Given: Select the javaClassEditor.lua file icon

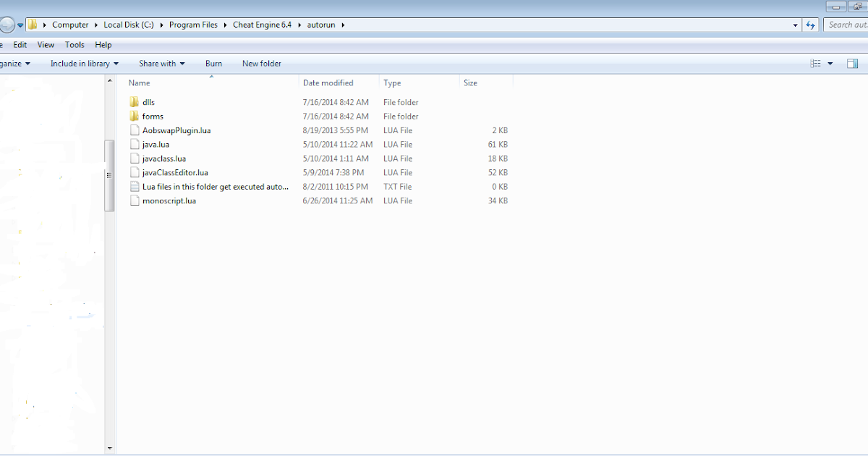Looking at the screenshot, I should click(134, 172).
